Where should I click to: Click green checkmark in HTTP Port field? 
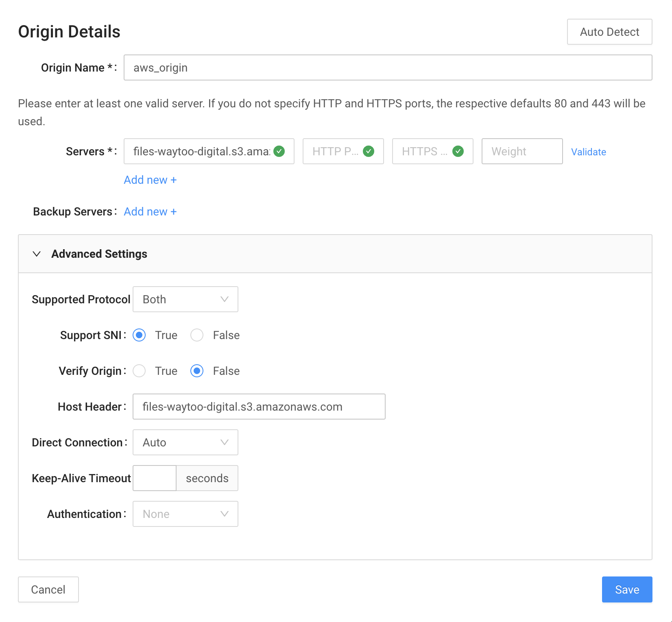coord(369,151)
